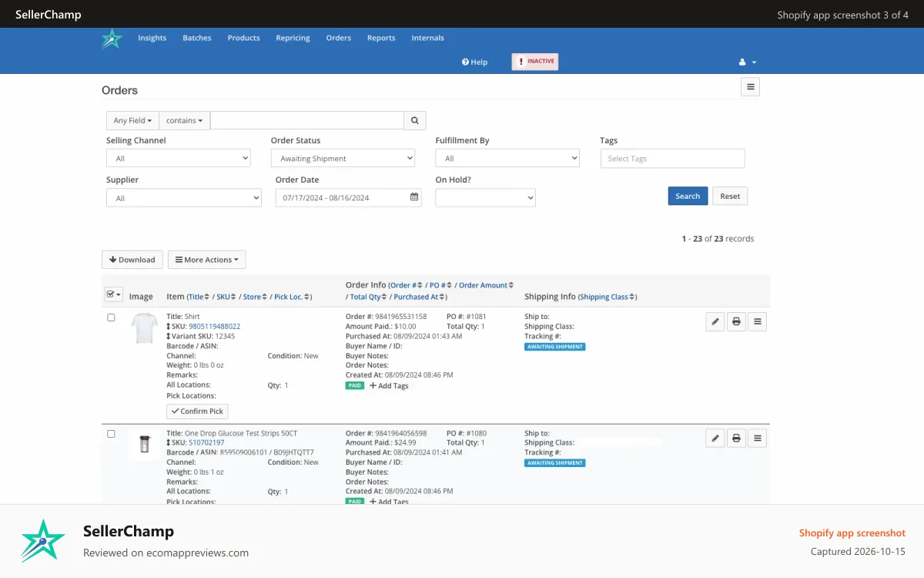This screenshot has width=924, height=578.
Task: Open SKU link S10702197
Action: pyautogui.click(x=206, y=443)
